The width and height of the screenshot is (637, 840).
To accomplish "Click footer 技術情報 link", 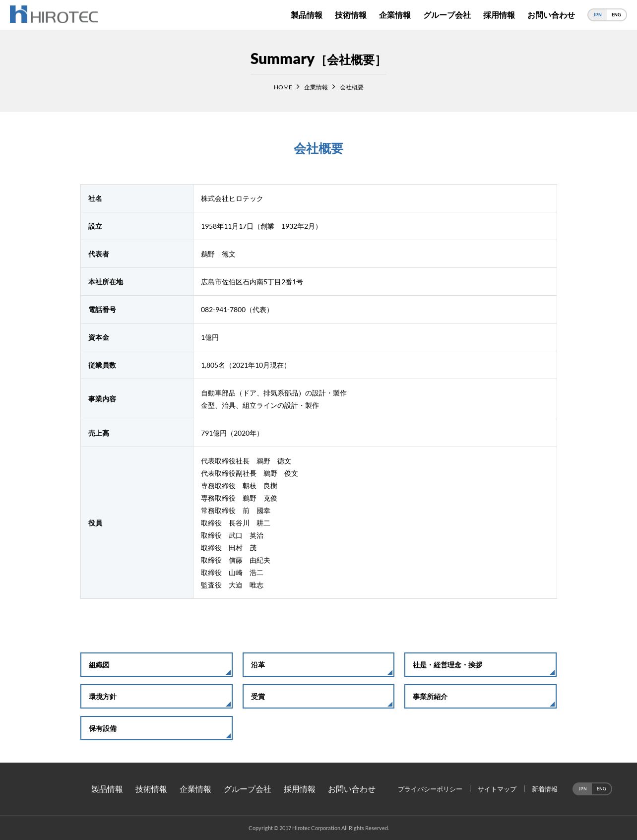I will (151, 789).
